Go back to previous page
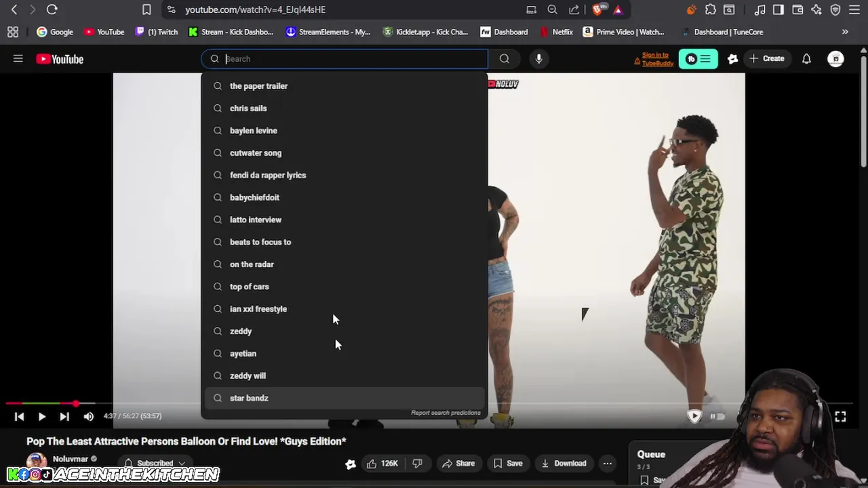This screenshot has height=488, width=868. tap(14, 9)
